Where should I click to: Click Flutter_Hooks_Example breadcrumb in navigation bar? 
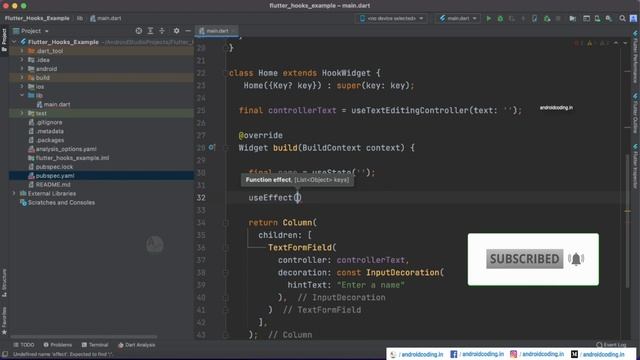coord(37,18)
